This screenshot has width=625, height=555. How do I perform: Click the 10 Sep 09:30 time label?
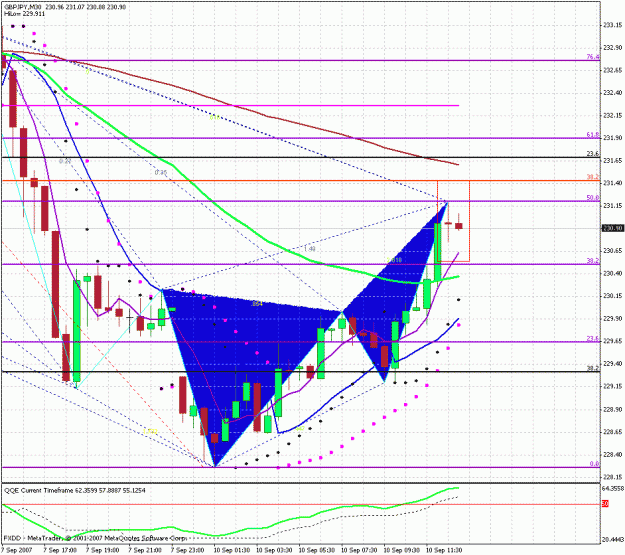click(401, 550)
